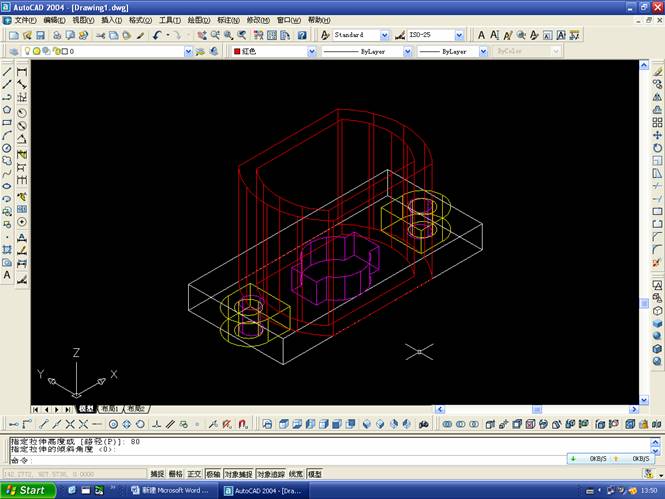Toggle 捕捉 snap mode in status bar

coord(158,474)
